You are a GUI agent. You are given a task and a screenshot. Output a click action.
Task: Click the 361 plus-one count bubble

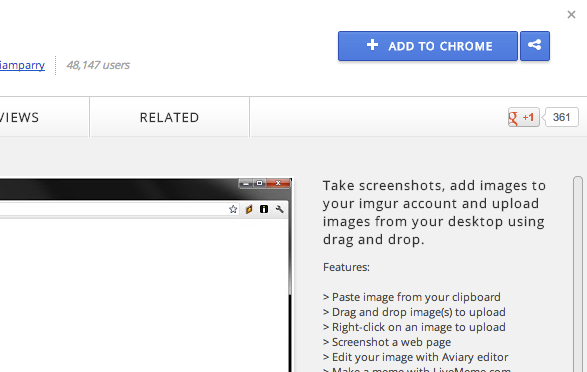[562, 117]
